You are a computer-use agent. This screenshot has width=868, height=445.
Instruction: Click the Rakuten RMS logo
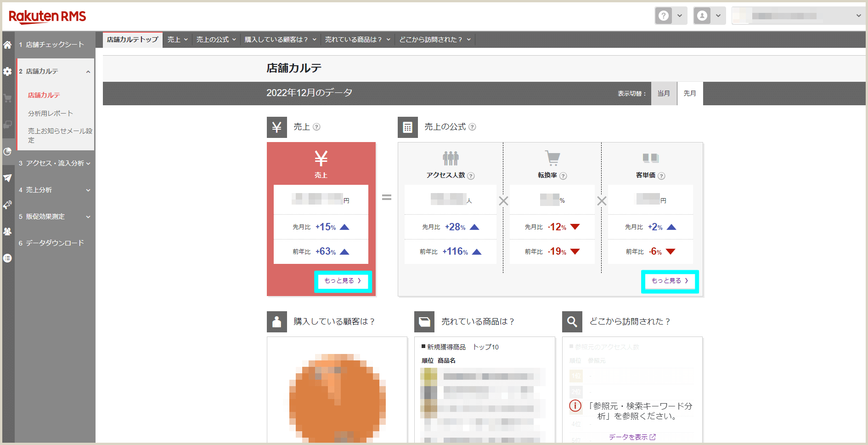pos(47,17)
